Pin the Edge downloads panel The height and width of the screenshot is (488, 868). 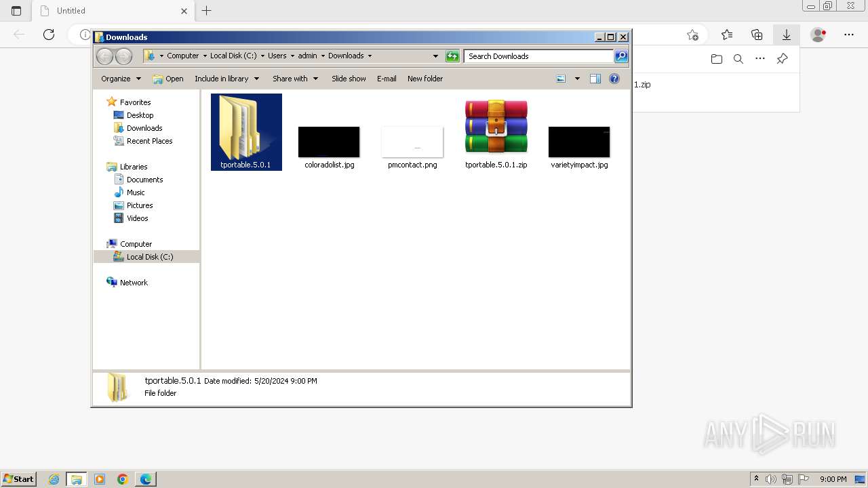tap(782, 59)
